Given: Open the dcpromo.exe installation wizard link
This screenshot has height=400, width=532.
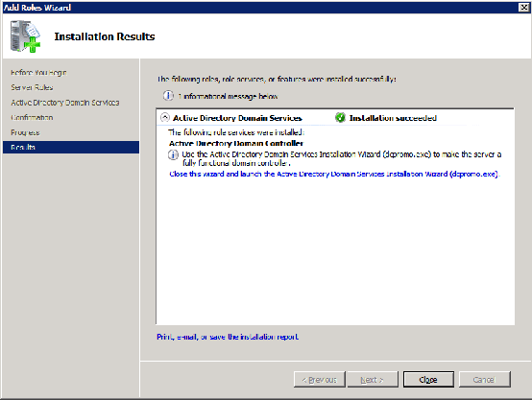Looking at the screenshot, I should coord(334,174).
